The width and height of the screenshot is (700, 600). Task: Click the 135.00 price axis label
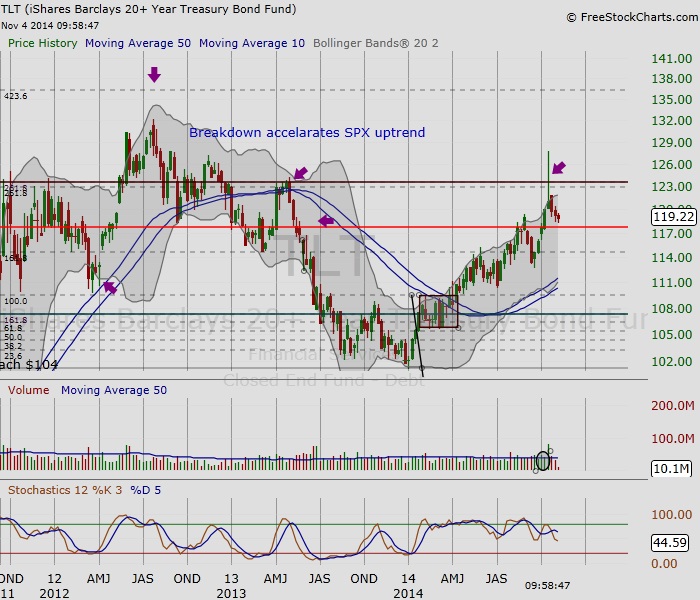(672, 100)
